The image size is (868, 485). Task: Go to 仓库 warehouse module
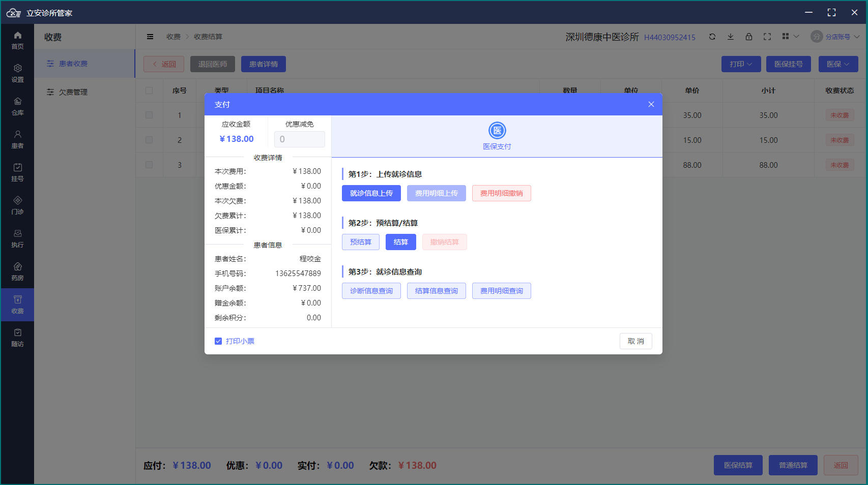click(17, 106)
